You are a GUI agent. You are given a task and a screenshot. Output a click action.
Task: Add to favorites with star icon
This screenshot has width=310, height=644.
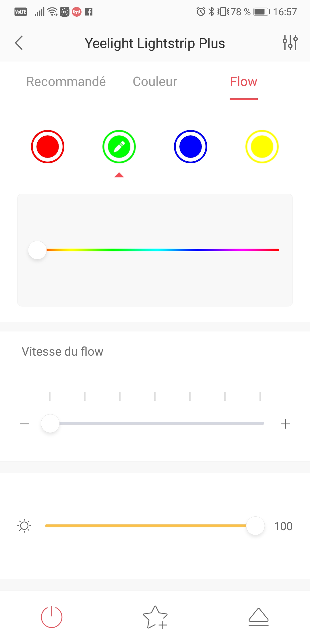(155, 617)
